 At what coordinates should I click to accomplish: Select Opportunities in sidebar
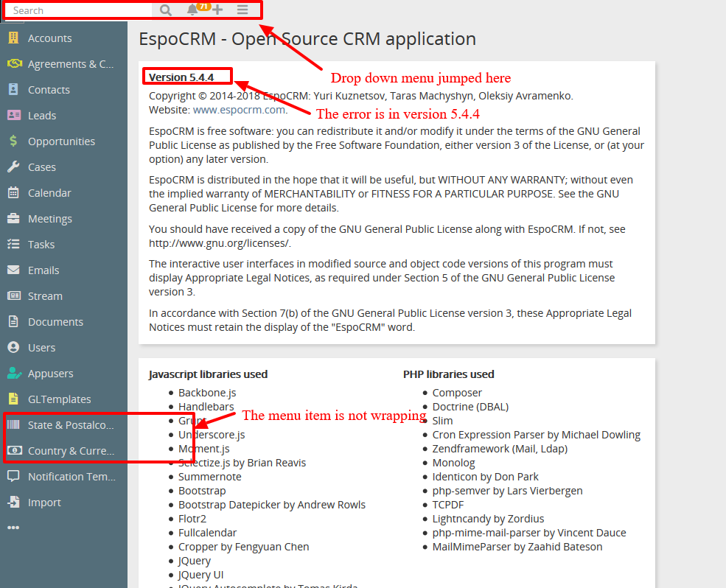[x=63, y=141]
